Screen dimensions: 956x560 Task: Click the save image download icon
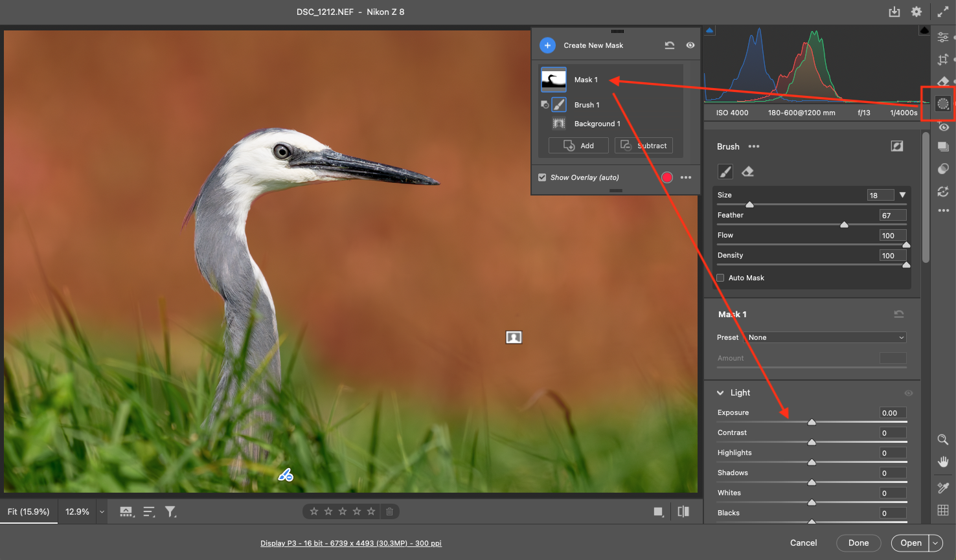click(x=894, y=12)
